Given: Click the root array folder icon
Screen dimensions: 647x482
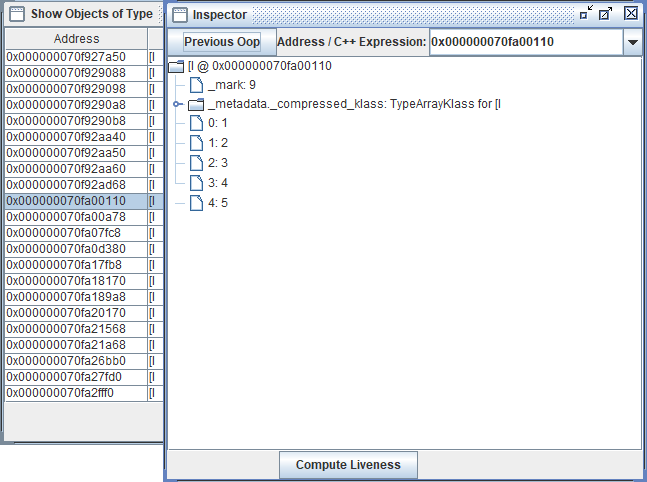Looking at the screenshot, I should tap(176, 66).
